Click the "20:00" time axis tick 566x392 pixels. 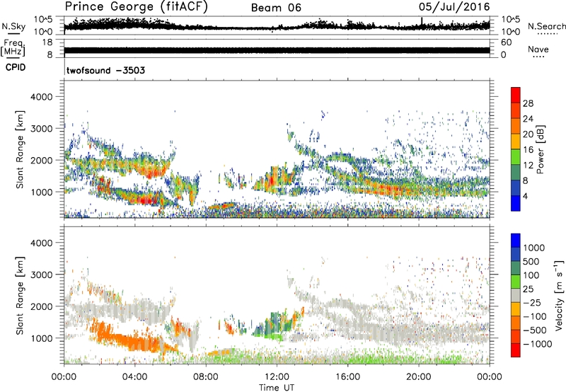[x=418, y=377]
